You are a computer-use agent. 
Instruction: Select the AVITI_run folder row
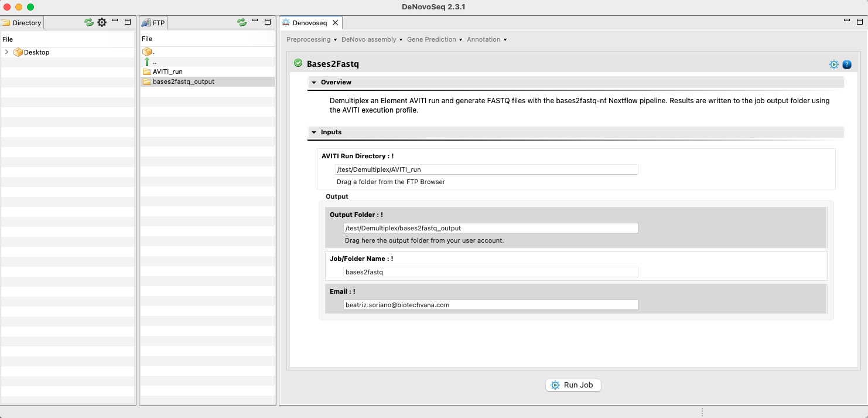208,72
